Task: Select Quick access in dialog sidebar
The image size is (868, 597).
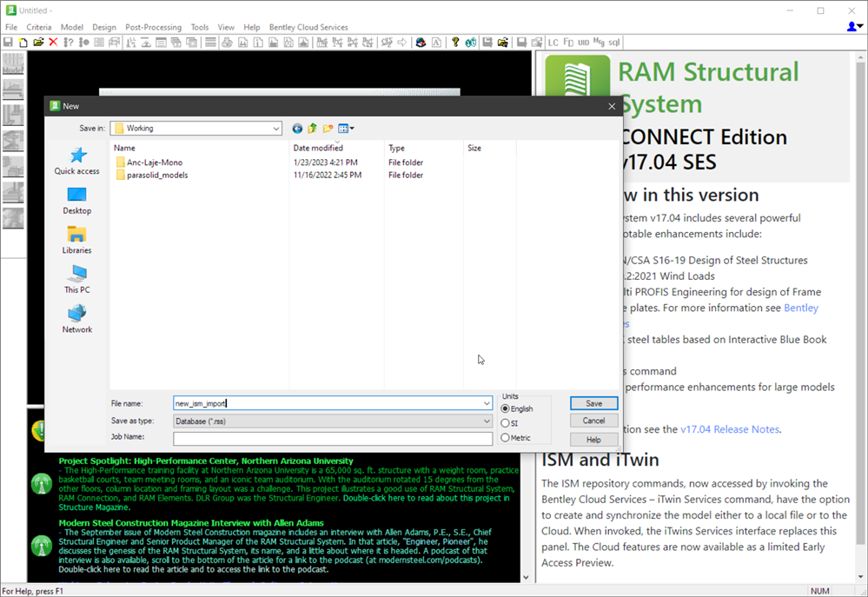Action: click(77, 161)
